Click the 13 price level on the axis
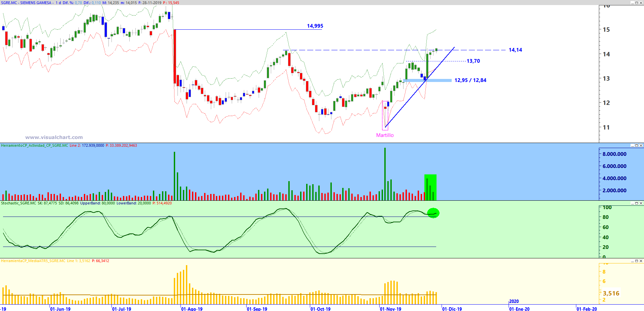The image size is (644, 311). click(606, 79)
